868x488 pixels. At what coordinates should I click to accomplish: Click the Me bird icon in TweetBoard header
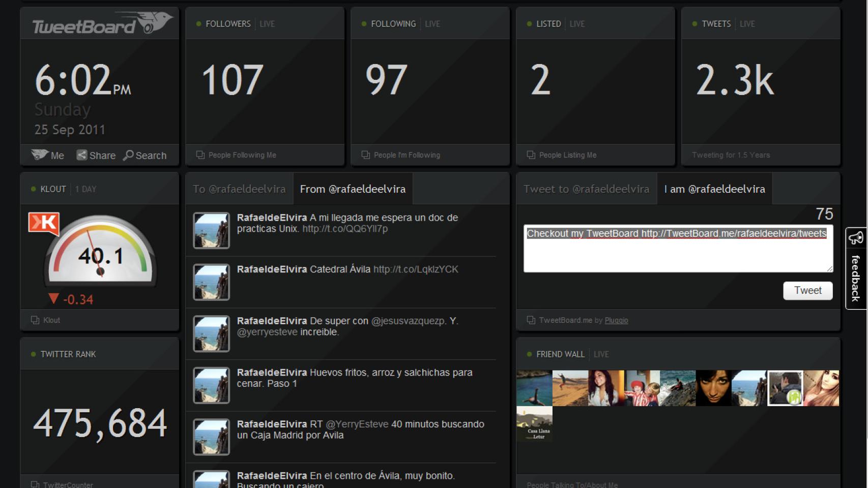(39, 155)
